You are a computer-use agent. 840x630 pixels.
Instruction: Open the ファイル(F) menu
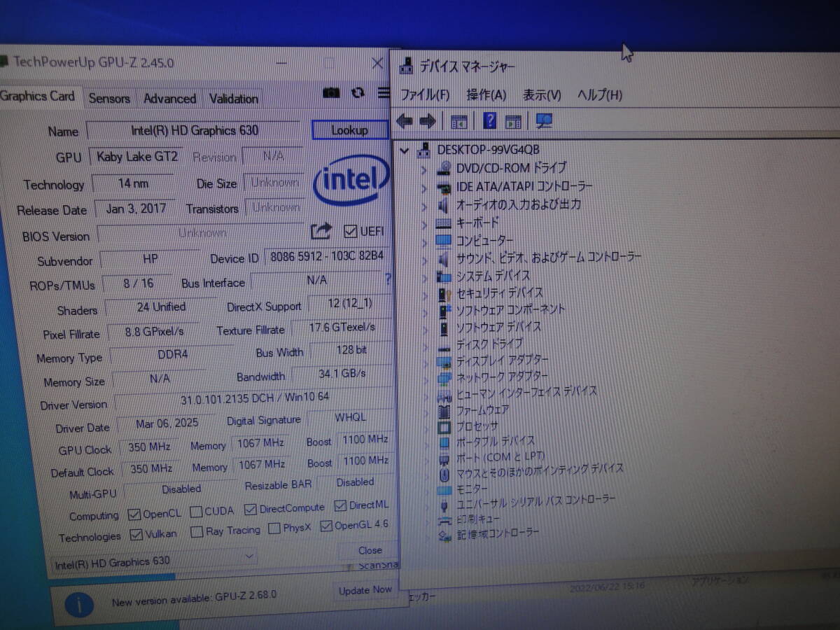tap(425, 94)
